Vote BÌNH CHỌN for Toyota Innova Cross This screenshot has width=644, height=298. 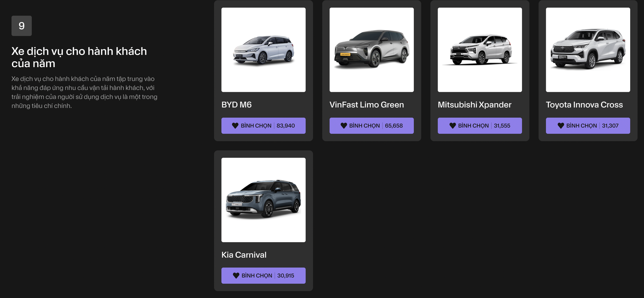[588, 126]
